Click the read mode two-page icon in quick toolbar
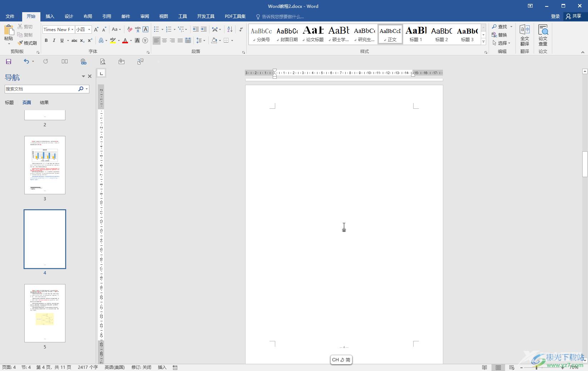The image size is (588, 371). point(65,62)
